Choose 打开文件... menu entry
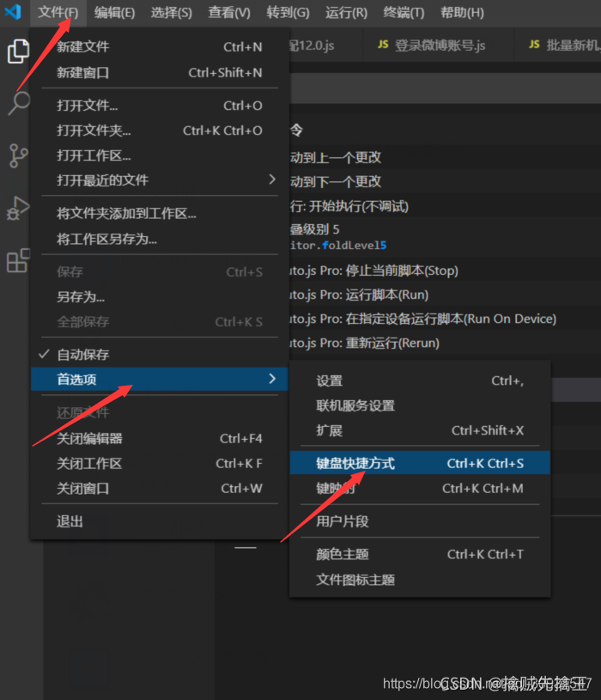This screenshot has height=700, width=601. coord(159,106)
